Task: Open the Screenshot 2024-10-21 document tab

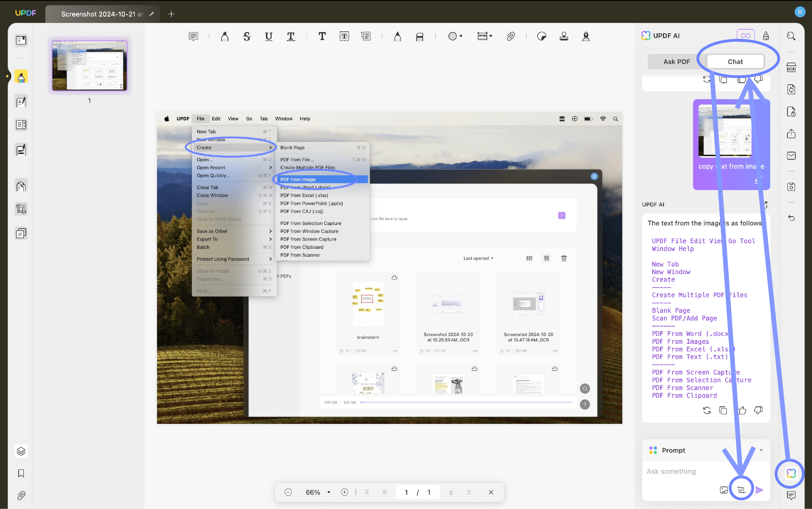Action: tap(102, 14)
